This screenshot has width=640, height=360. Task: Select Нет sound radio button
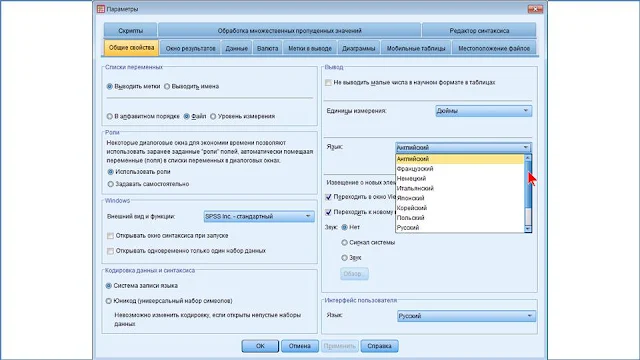click(x=344, y=227)
